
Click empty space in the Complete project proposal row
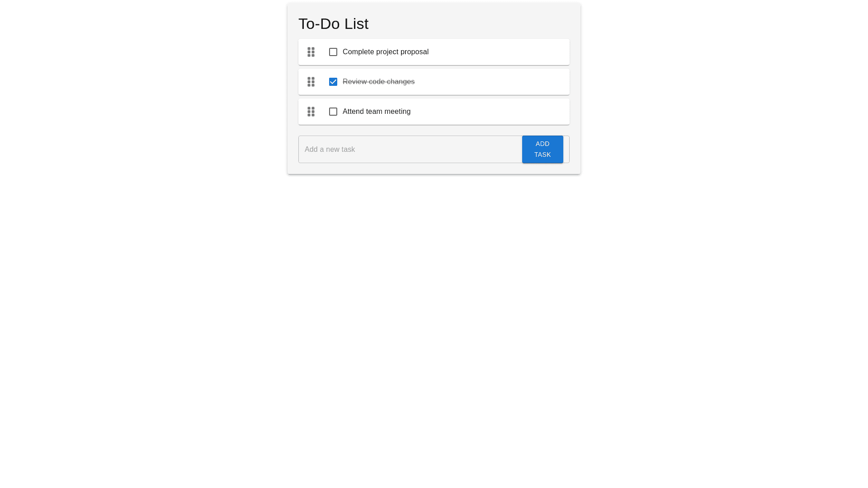click(x=497, y=52)
